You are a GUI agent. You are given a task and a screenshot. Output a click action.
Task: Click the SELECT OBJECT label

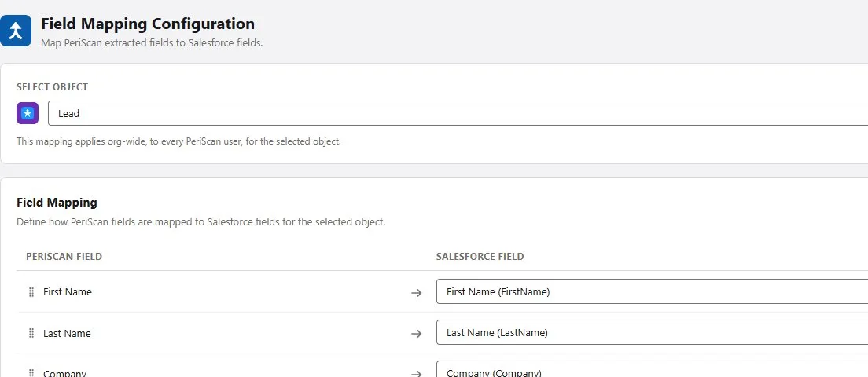[52, 86]
